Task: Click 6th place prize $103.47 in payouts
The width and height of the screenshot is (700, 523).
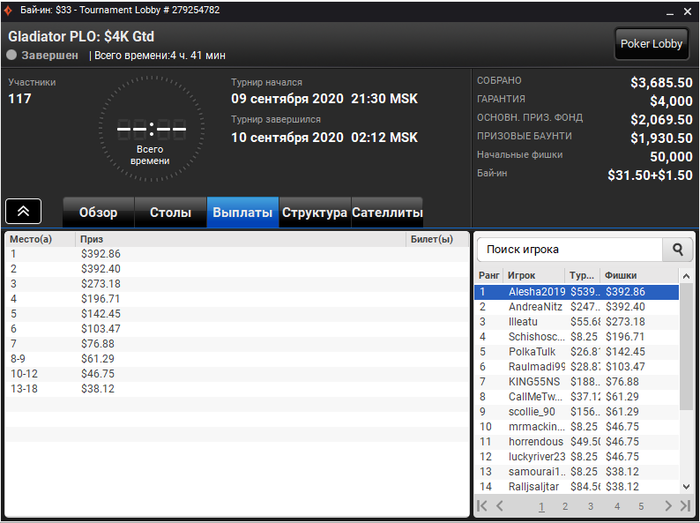Action: point(101,329)
